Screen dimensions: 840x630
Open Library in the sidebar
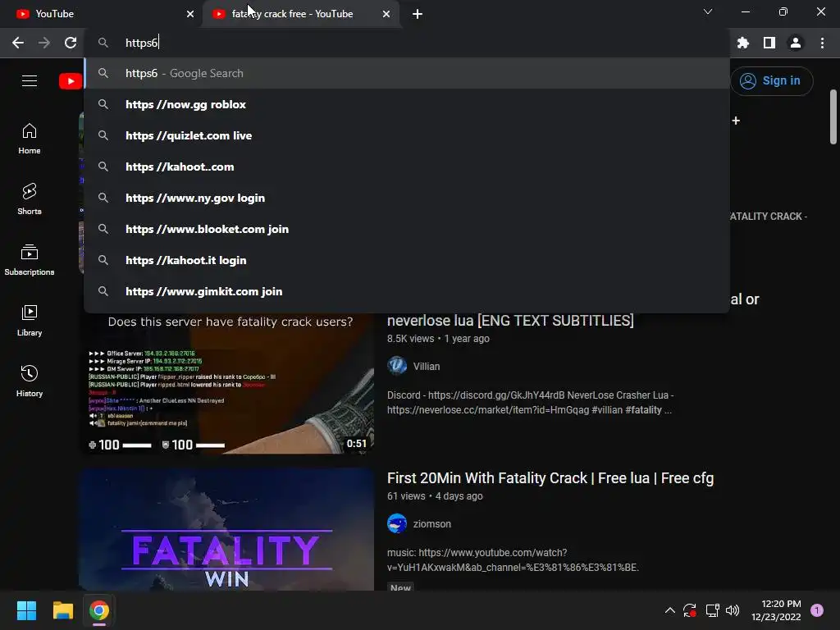(30, 321)
